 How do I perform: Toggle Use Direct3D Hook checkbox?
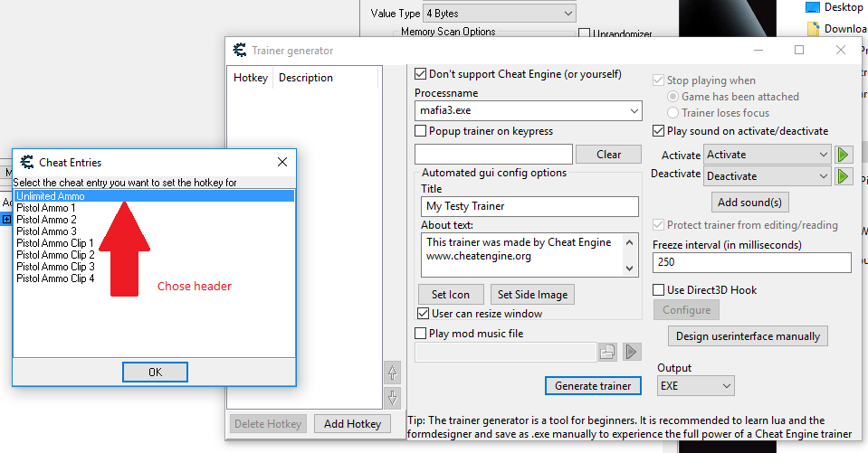[659, 290]
